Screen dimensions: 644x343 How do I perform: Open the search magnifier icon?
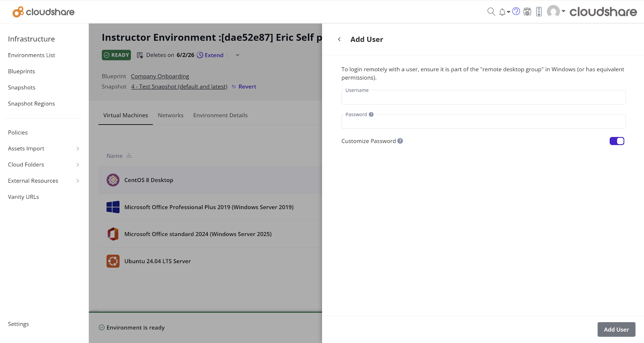491,12
